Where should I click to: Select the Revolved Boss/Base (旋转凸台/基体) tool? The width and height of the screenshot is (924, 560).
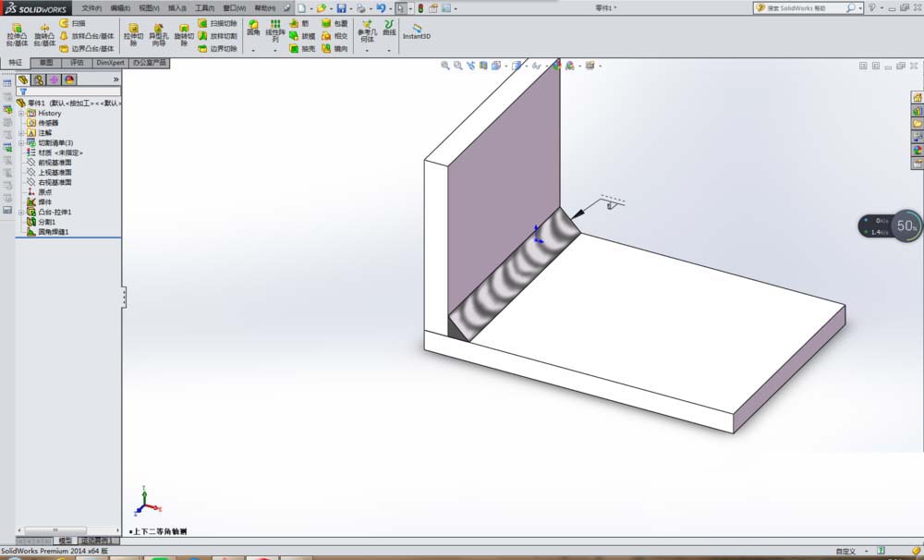(x=44, y=35)
